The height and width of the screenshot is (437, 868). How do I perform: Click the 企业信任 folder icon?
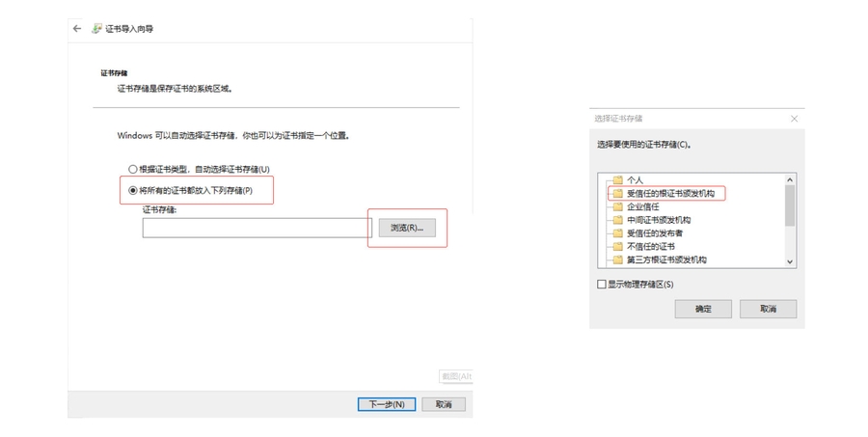[x=617, y=206]
